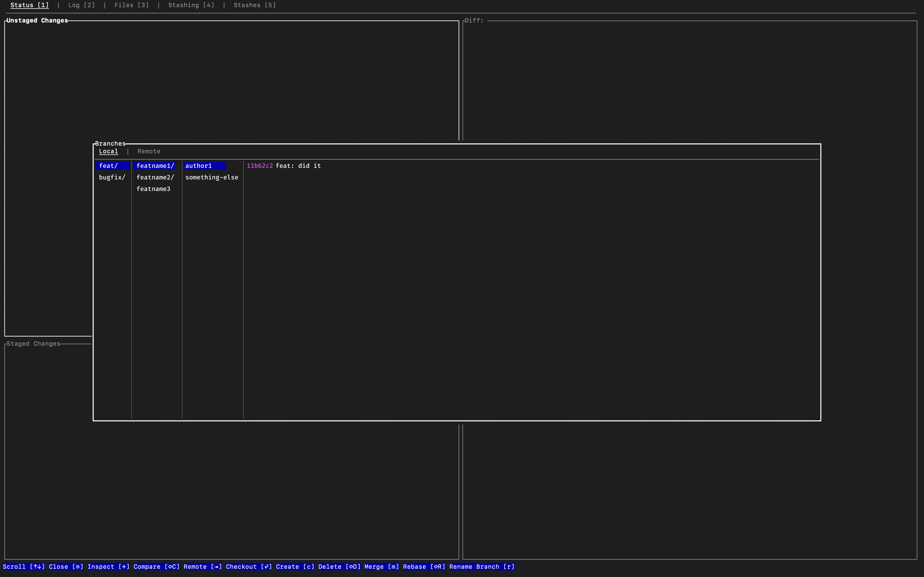The image size is (924, 577).
Task: Click the Rename Branch [r] command
Action: (x=482, y=567)
